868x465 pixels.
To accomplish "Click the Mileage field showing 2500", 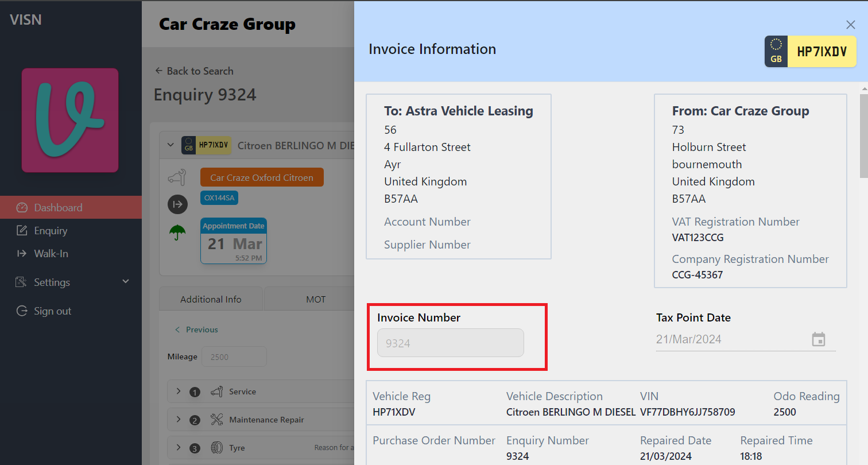I will coord(234,356).
